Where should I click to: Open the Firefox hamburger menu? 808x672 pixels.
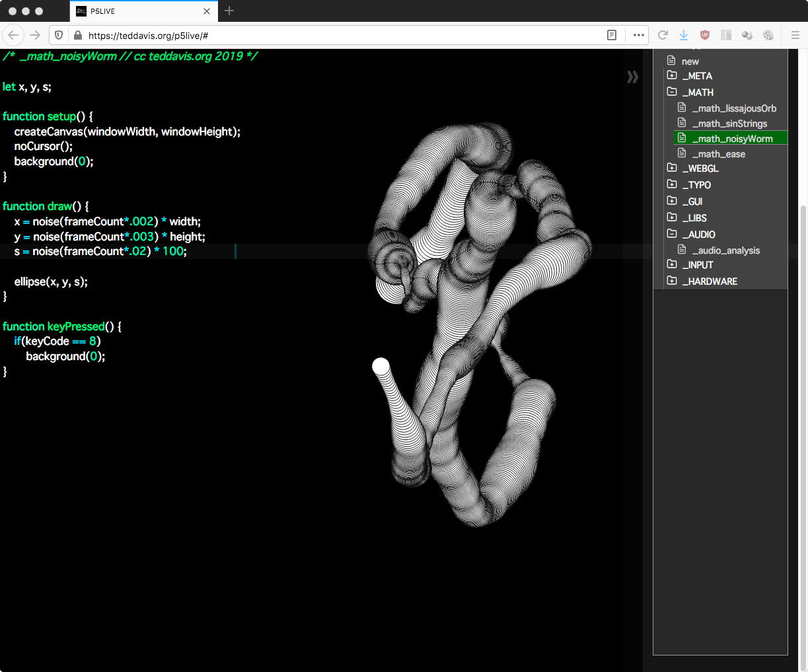tap(795, 35)
